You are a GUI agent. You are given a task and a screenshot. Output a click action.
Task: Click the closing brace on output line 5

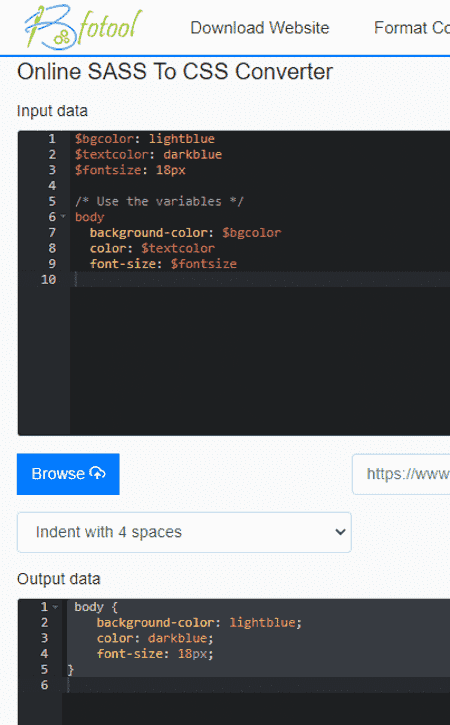coord(71,670)
